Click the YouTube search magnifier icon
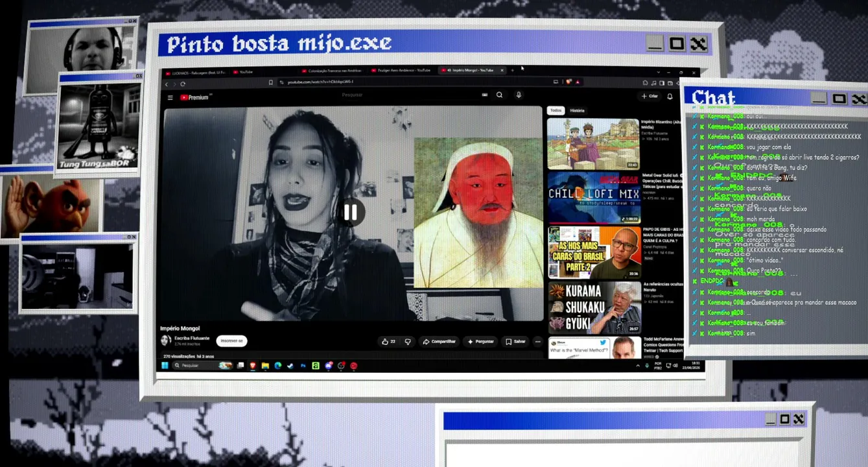Screen dimensions: 868x467 pos(499,95)
